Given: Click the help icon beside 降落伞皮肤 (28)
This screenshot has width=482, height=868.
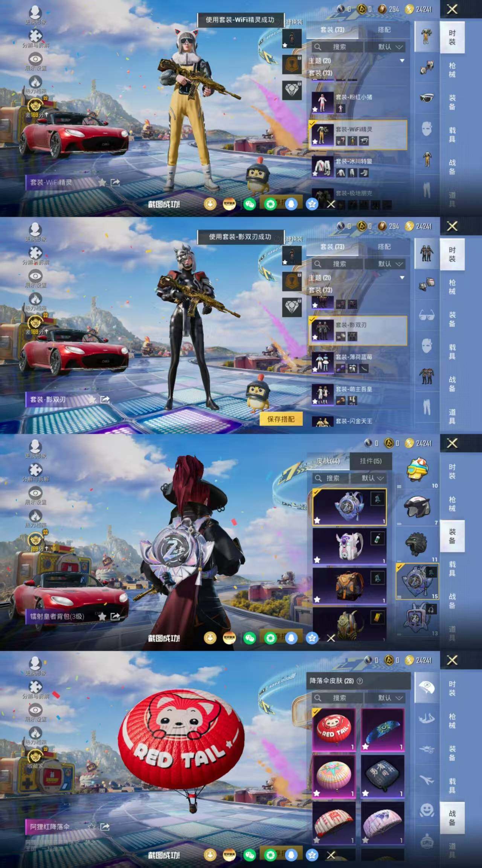Looking at the screenshot, I should point(360,681).
